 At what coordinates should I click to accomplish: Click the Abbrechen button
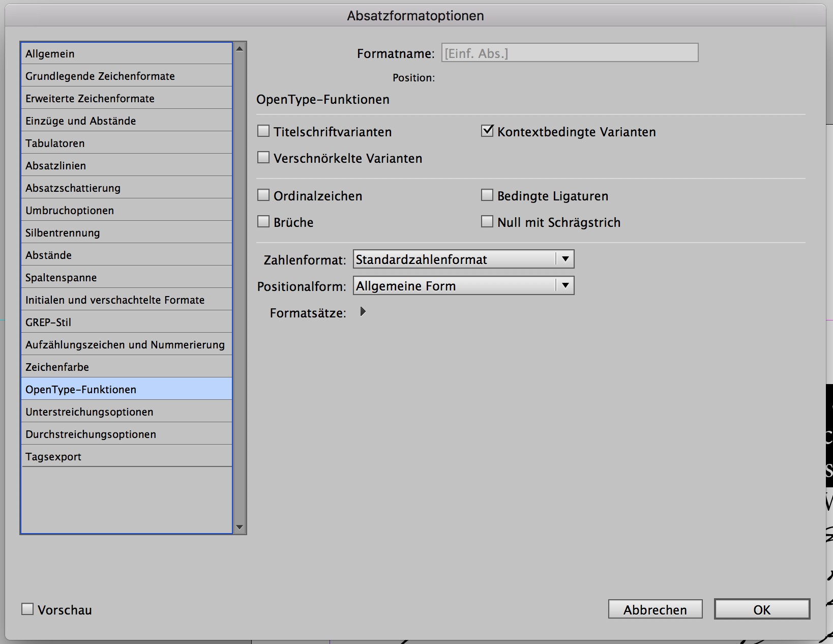[x=655, y=609]
